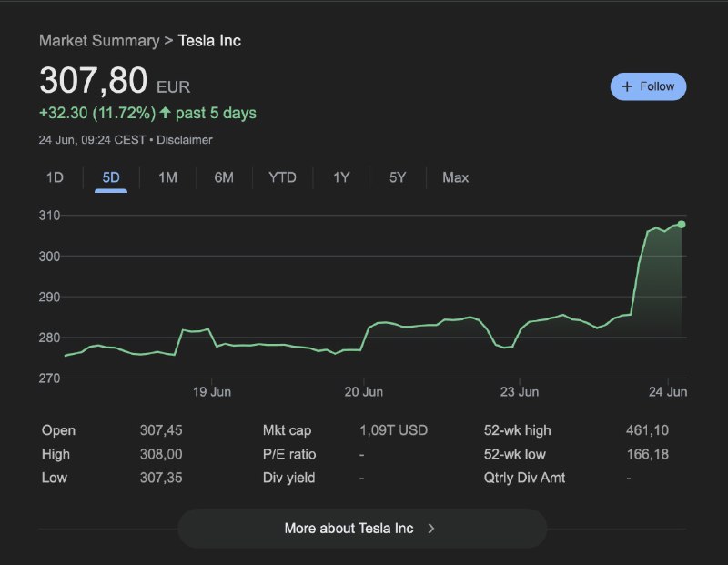This screenshot has height=565, width=728.
Task: Click the plus icon in Follow button
Action: [627, 86]
